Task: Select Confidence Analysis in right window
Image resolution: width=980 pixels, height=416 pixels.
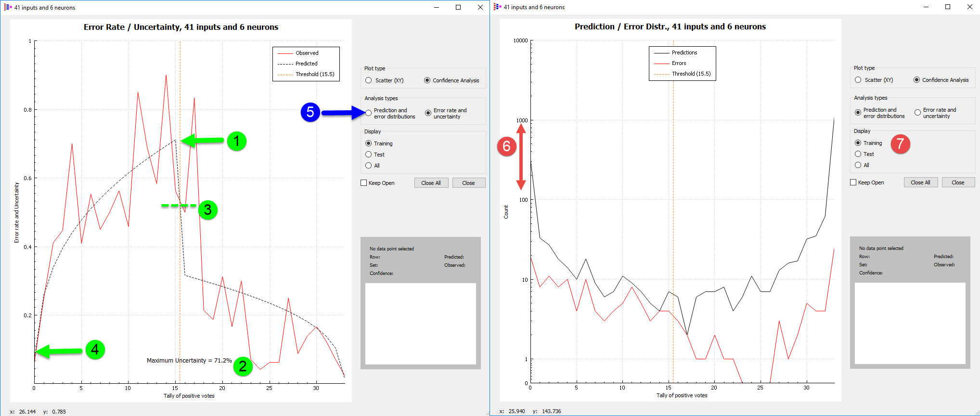Action: (916, 80)
